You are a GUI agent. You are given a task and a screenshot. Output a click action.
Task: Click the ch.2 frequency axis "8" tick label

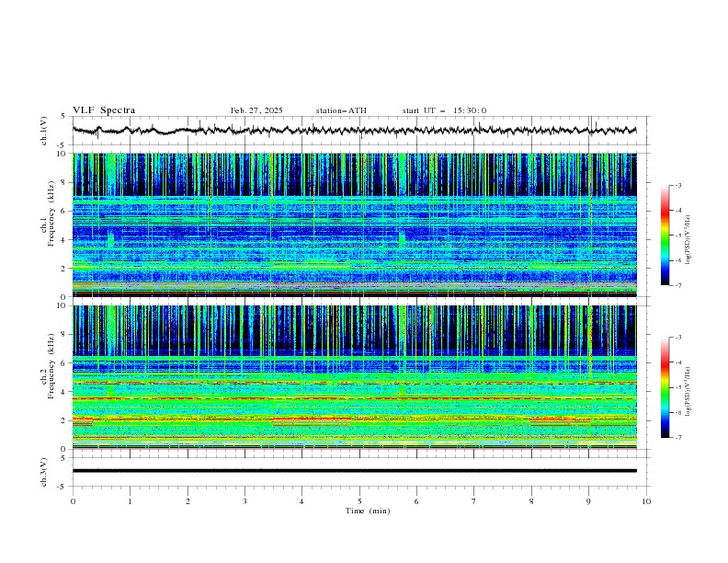[x=64, y=335]
